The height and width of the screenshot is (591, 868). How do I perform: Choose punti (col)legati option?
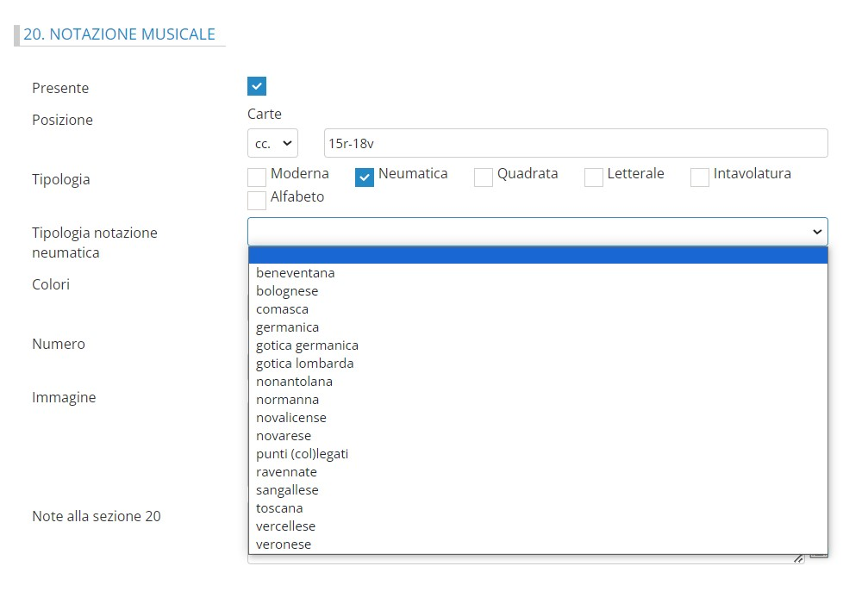point(302,454)
